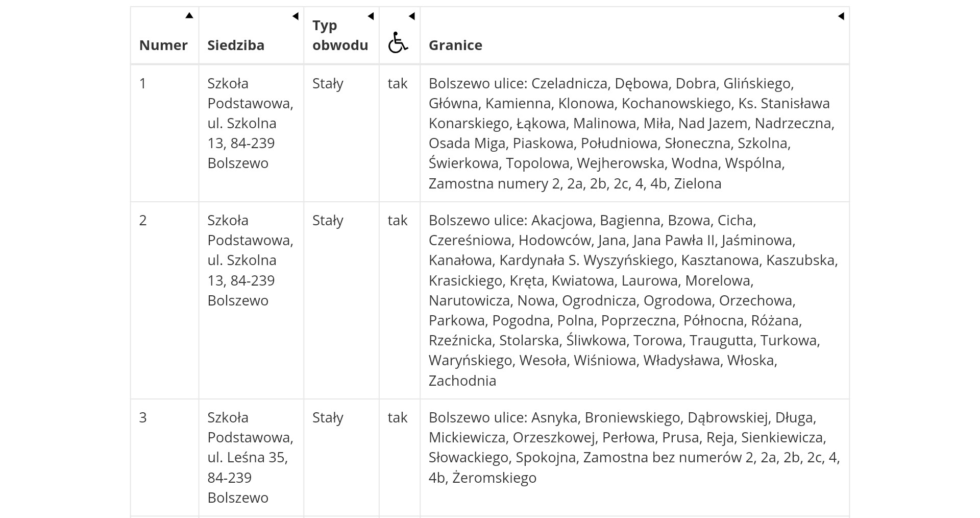This screenshot has height=518, width=980.
Task: Click the 'tak' accessibility value in row 3
Action: (x=398, y=417)
